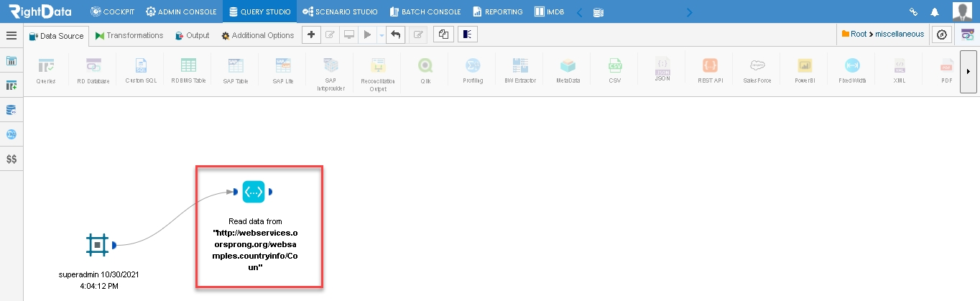The image size is (980, 301).
Task: Click the plus add button
Action: [x=310, y=34]
